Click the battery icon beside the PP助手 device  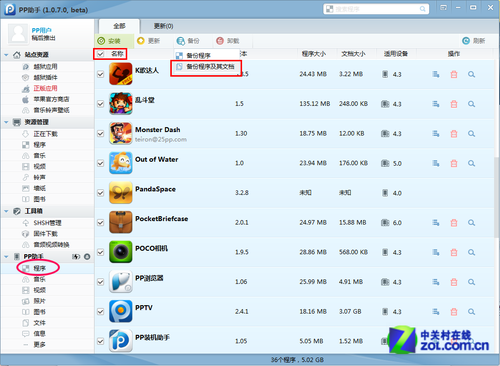pyautogui.click(x=76, y=256)
